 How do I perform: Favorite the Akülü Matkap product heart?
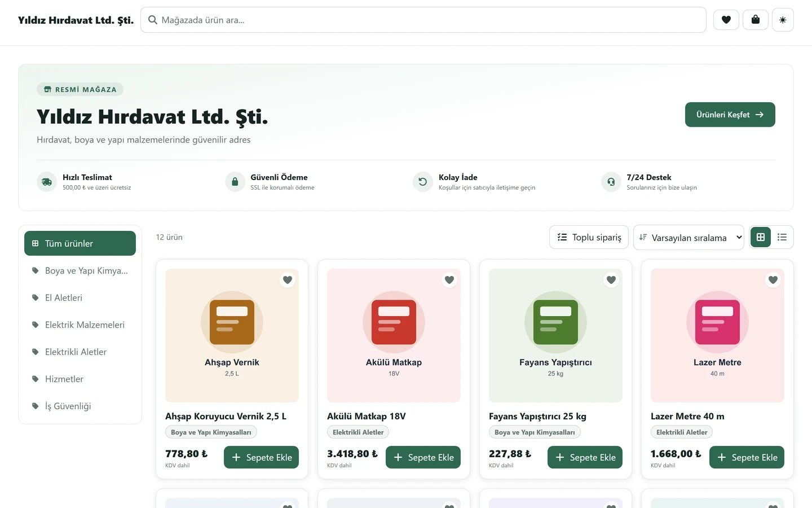coord(449,280)
